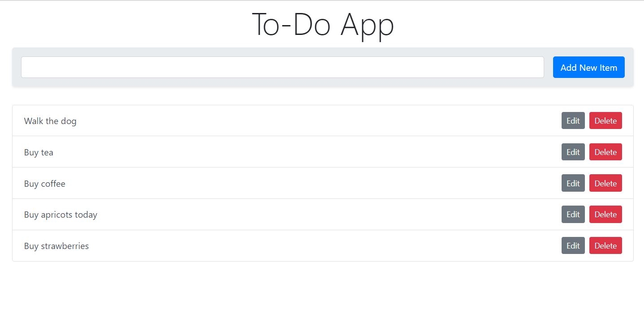Image resolution: width=644 pixels, height=318 pixels.
Task: Click the Buy tea item text
Action: click(39, 152)
